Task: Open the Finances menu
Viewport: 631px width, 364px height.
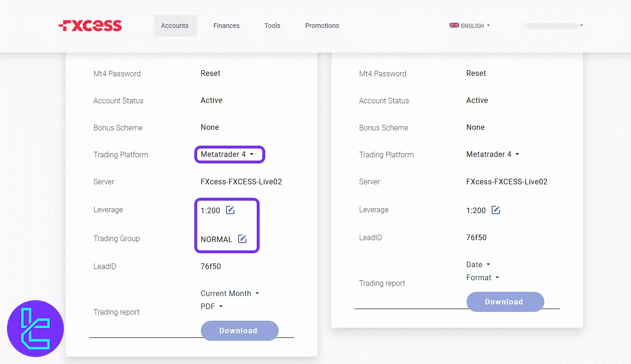Action: tap(226, 26)
